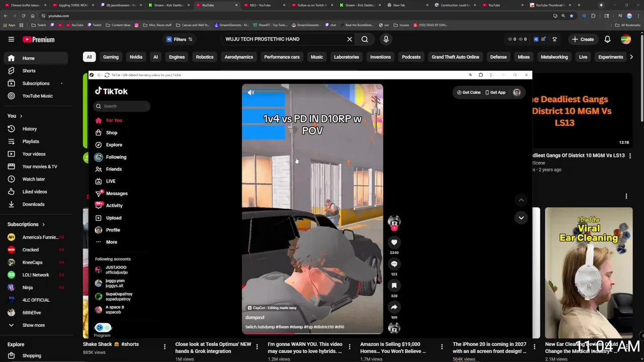Image resolution: width=644 pixels, height=362 pixels.
Task: Mute the TikTok video sound
Action: click(251, 93)
